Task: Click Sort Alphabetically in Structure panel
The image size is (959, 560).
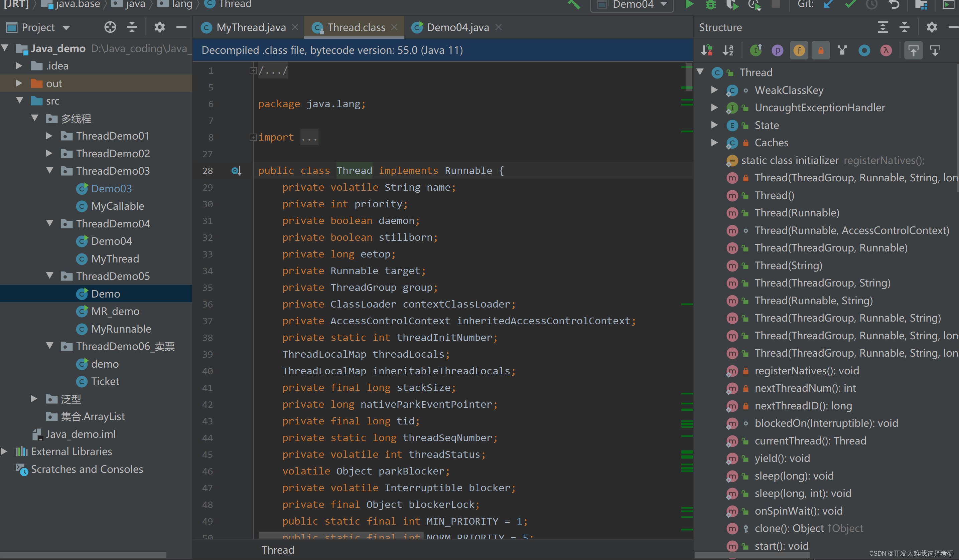Action: (728, 50)
